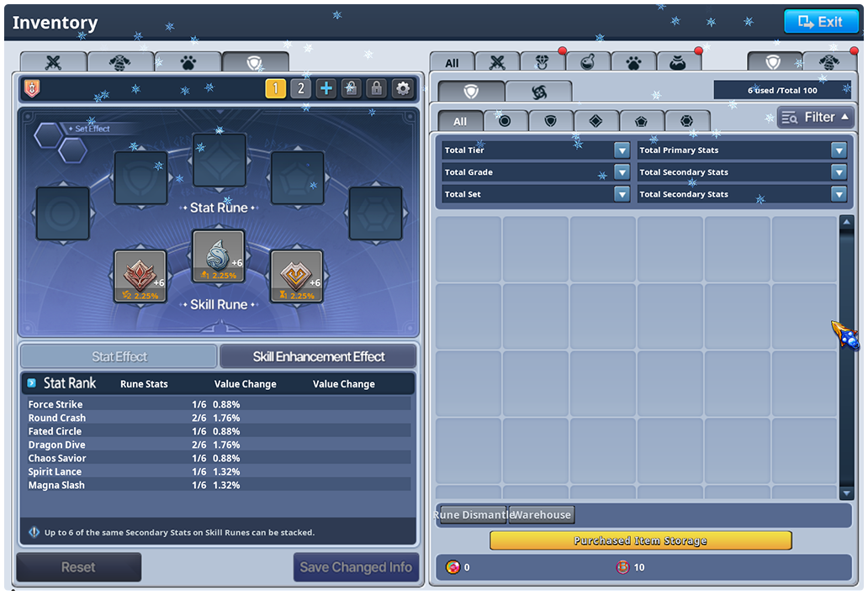This screenshot has width=868, height=595.
Task: Select the red skill rune in the left slot
Action: click(140, 276)
